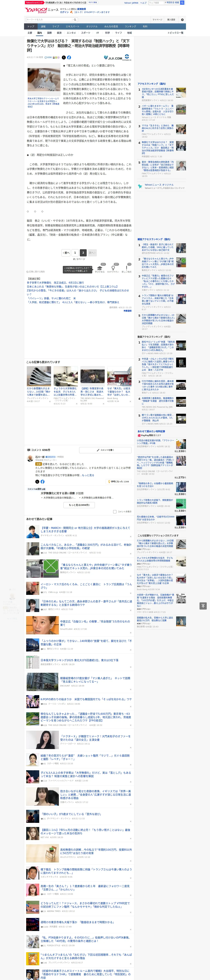Open K-POPの終わりの始まりか article
Screen dimensions: 210x980
86,699
